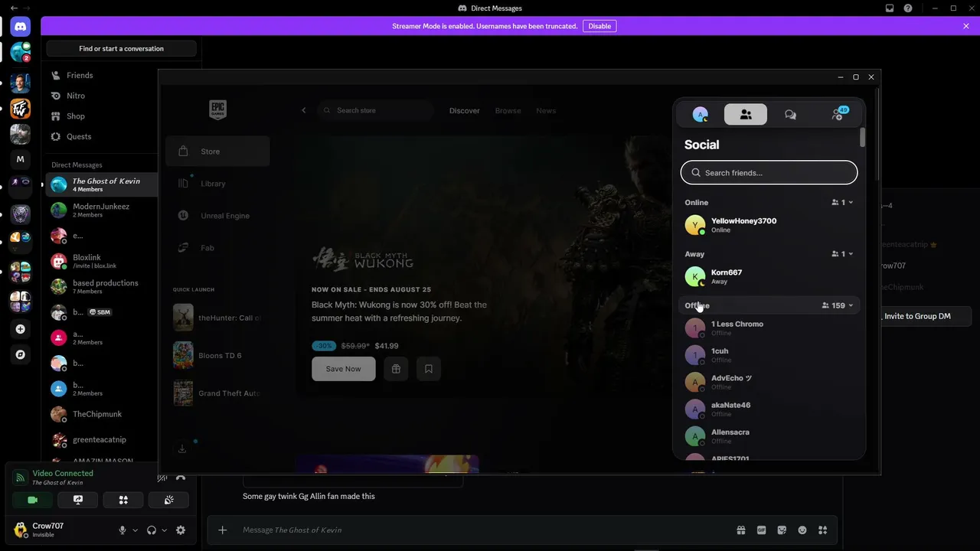
Task: Open the sticker picker
Action: pos(782,530)
